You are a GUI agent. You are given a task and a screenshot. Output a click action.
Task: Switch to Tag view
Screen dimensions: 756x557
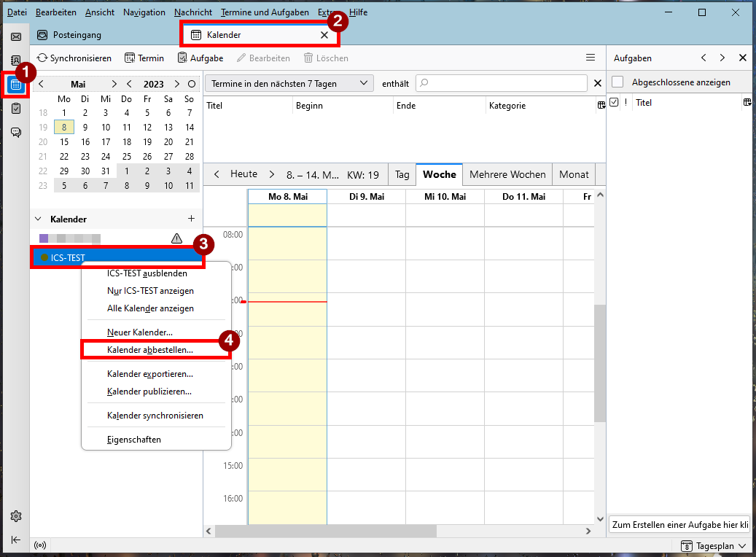[x=402, y=174]
